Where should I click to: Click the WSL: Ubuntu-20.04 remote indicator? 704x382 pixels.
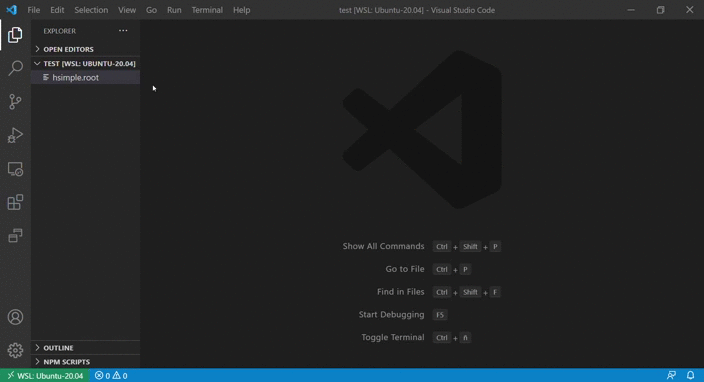coord(45,376)
